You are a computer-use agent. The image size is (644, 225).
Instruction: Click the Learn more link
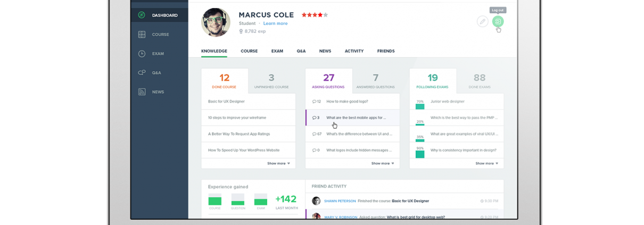275,23
